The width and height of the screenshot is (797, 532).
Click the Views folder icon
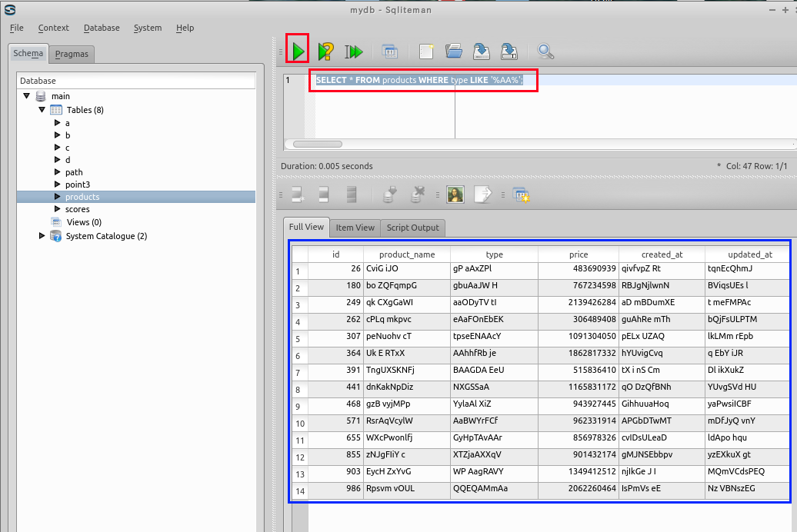56,222
